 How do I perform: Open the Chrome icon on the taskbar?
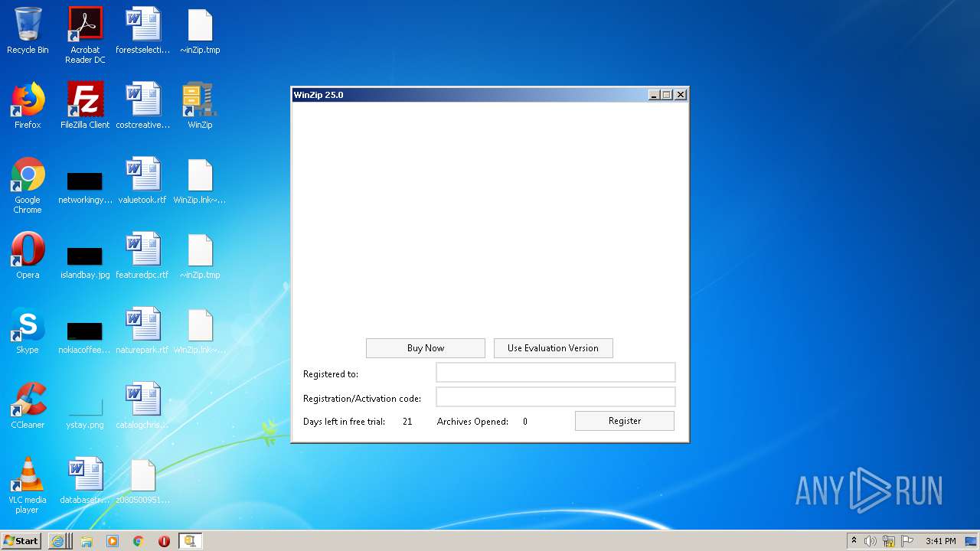[x=138, y=541]
